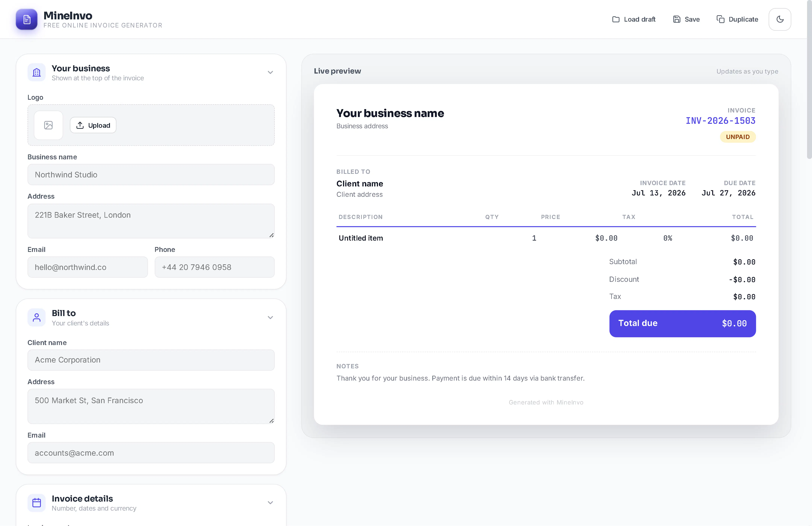Upload a business logo
This screenshot has height=526, width=812.
click(x=93, y=125)
